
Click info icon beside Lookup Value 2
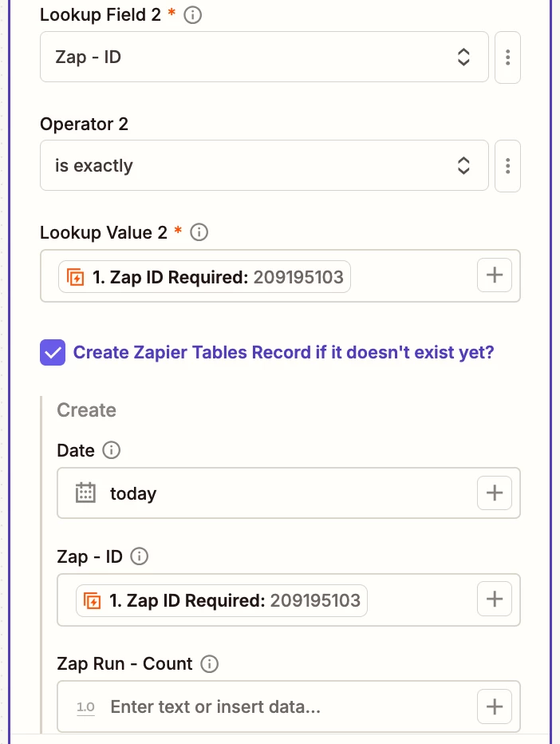[x=199, y=232]
